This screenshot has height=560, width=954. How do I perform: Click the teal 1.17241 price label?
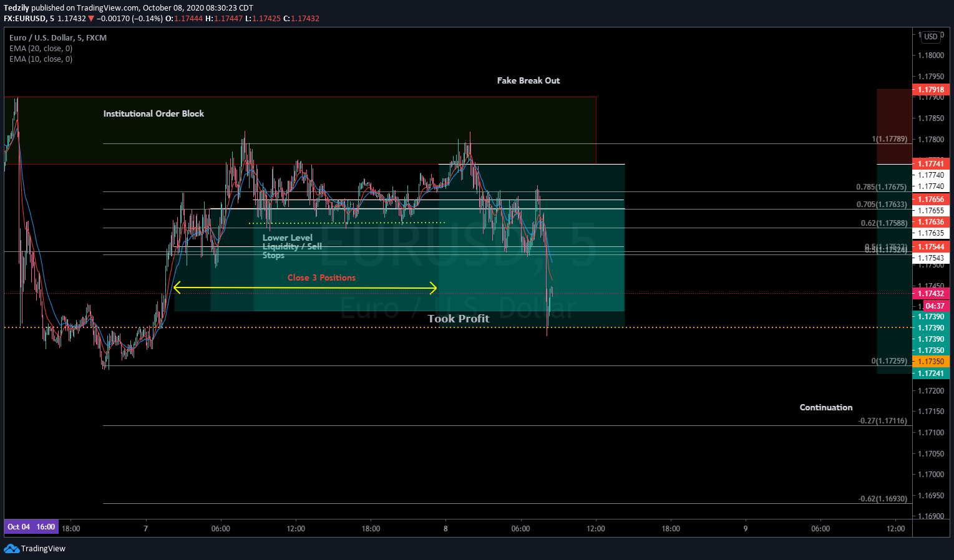931,374
